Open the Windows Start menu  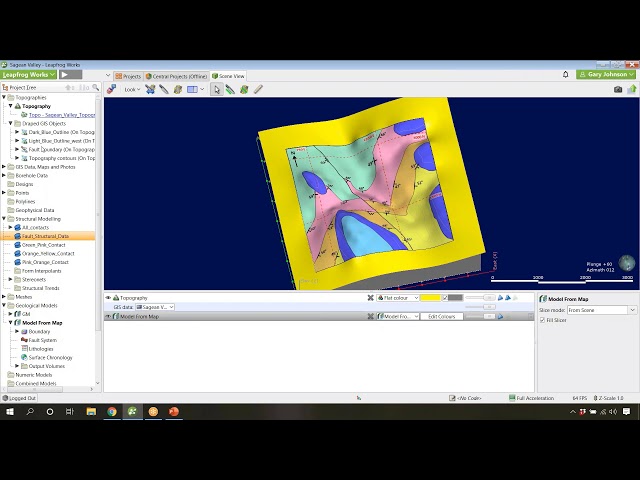click(10, 411)
